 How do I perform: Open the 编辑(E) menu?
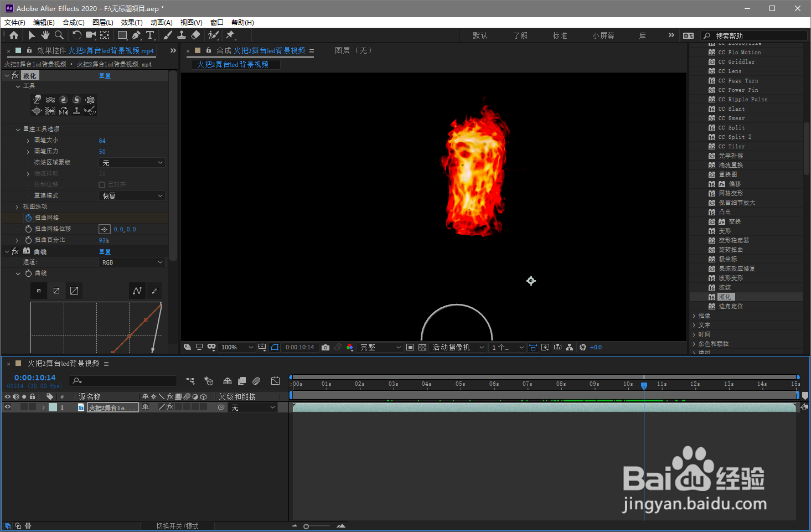click(x=44, y=23)
